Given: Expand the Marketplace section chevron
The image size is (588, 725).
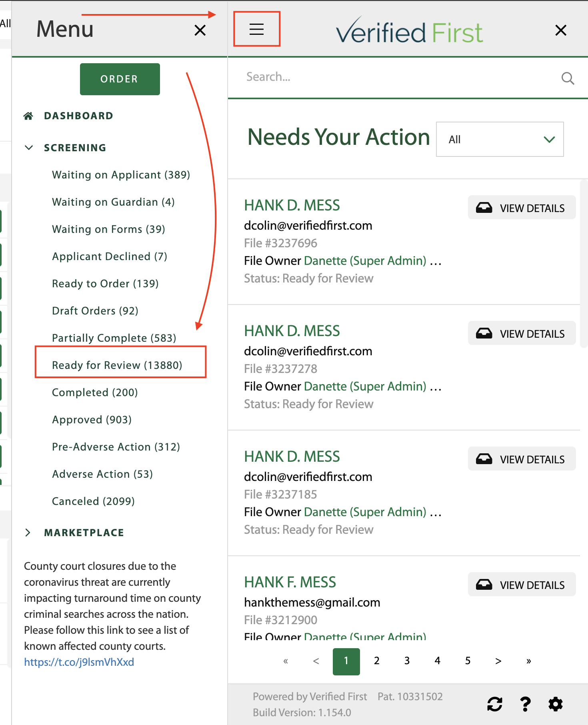Looking at the screenshot, I should 28,533.
